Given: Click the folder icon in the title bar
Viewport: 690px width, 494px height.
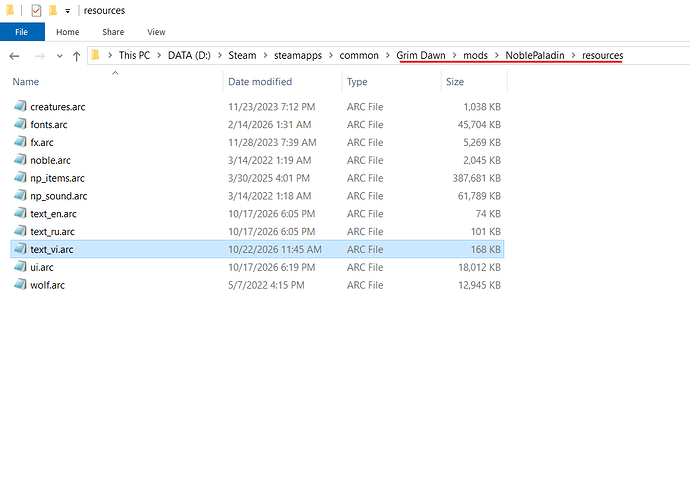Looking at the screenshot, I should (10, 10).
